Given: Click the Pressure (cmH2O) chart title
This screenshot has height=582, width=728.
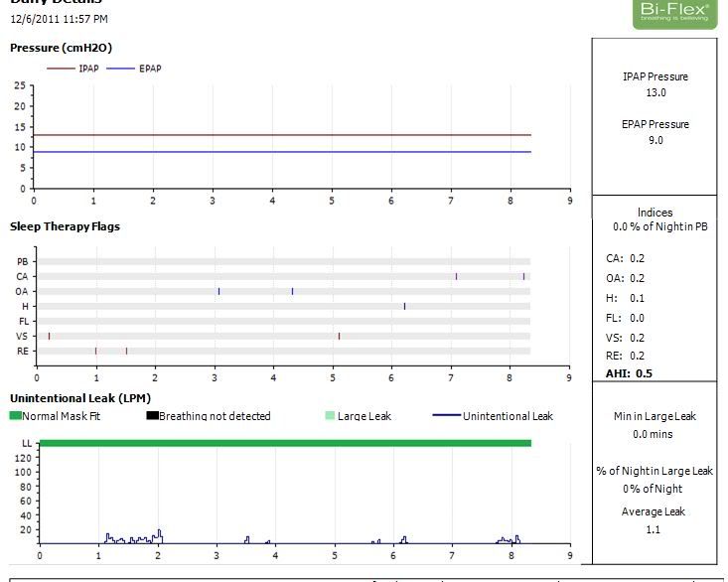Looking at the screenshot, I should coord(61,48).
